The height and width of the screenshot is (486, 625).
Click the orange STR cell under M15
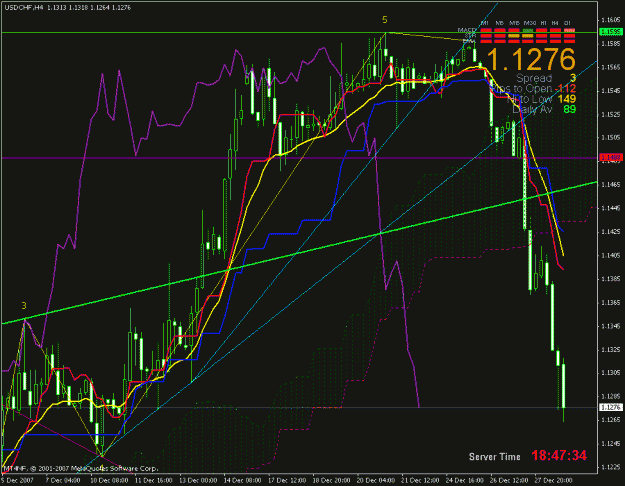(514, 36)
